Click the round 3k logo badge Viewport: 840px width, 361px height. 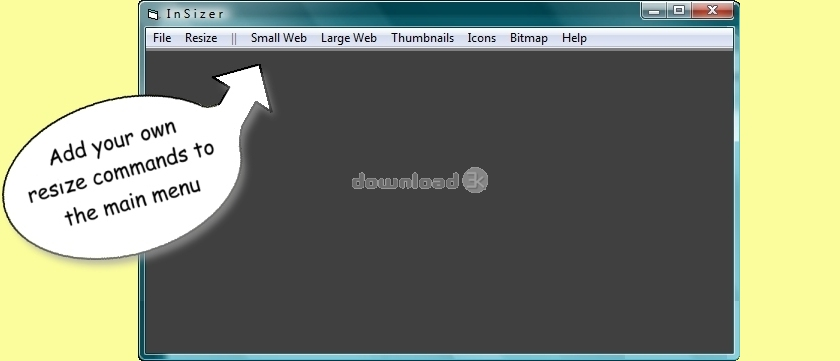point(475,180)
